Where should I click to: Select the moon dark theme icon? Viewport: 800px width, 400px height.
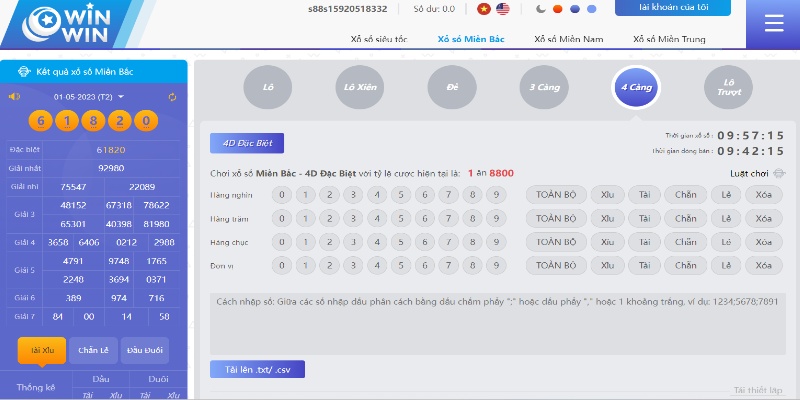click(541, 9)
